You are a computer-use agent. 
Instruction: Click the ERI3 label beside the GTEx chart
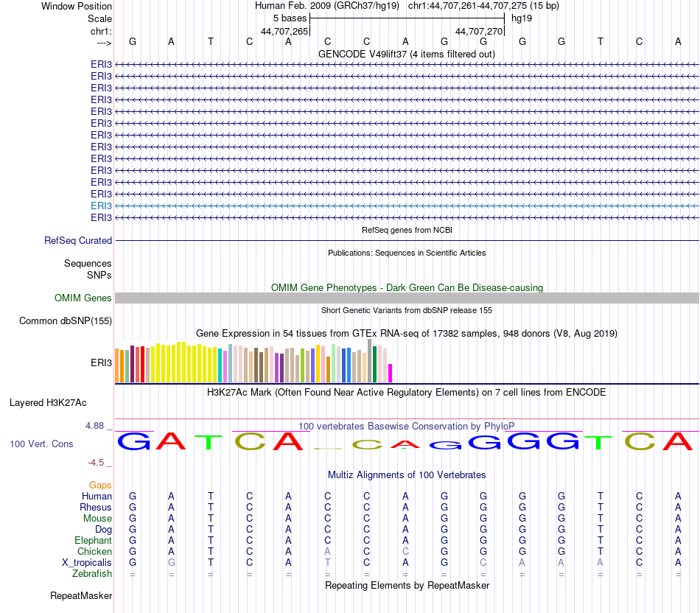(x=101, y=363)
